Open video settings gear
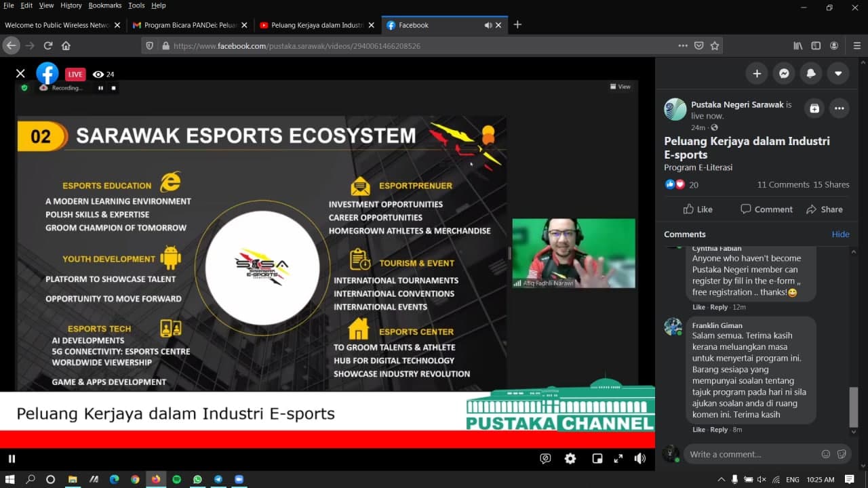Viewport: 868px width, 488px height. pos(570,459)
